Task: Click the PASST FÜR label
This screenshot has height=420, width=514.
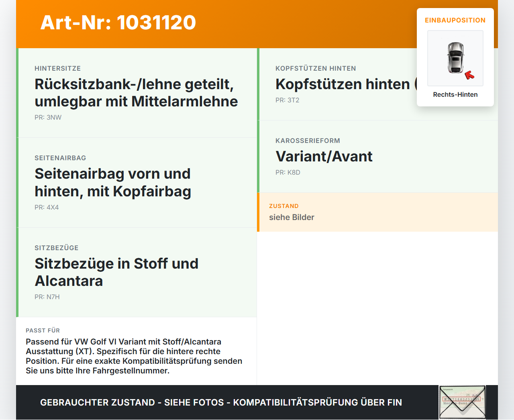Action: [43, 330]
